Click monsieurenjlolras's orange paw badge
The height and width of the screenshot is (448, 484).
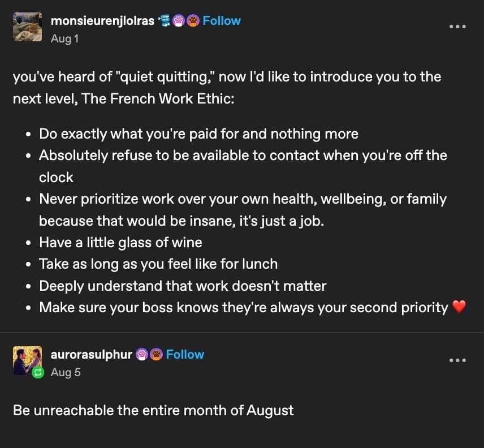click(x=192, y=21)
